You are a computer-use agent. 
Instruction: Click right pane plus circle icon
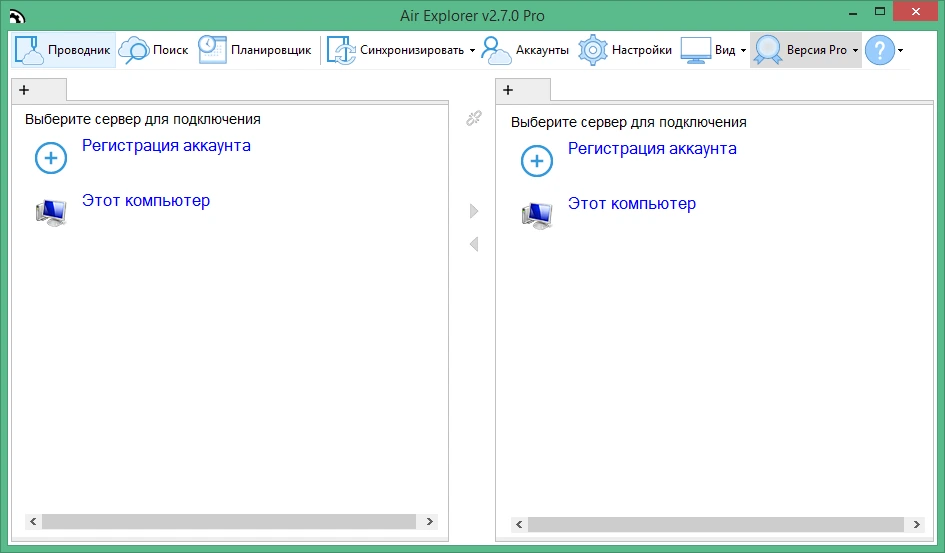(536, 161)
